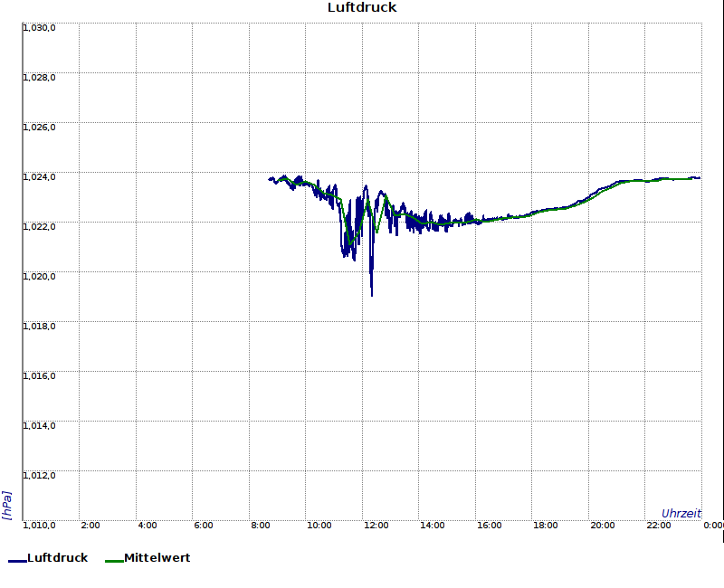Click the 14:00 time tick label
The image size is (724, 588).
tap(433, 526)
